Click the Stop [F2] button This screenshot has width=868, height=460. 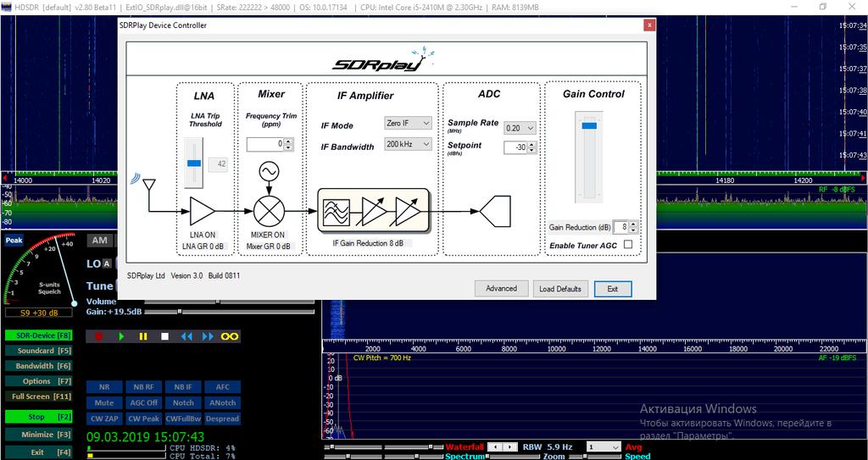pos(38,417)
